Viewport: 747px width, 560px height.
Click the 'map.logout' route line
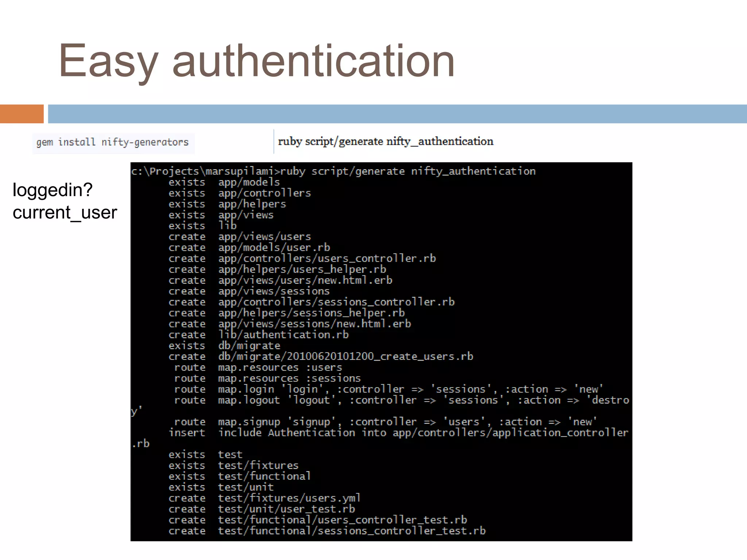click(380, 406)
